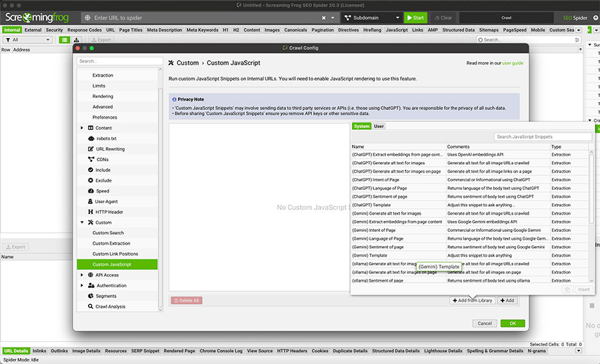This screenshot has height=364, width=600.
Task: Switch to list view icon in main toolbar
Action: (x=64, y=40)
